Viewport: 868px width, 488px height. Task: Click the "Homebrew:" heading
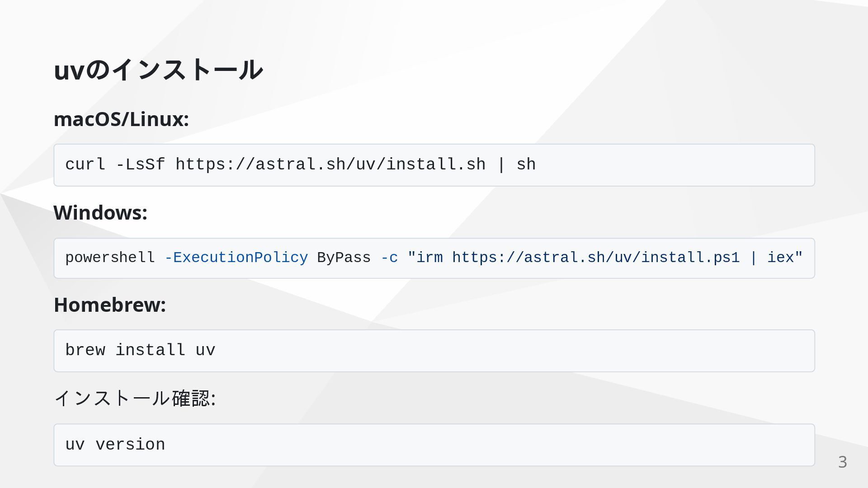[x=110, y=305]
